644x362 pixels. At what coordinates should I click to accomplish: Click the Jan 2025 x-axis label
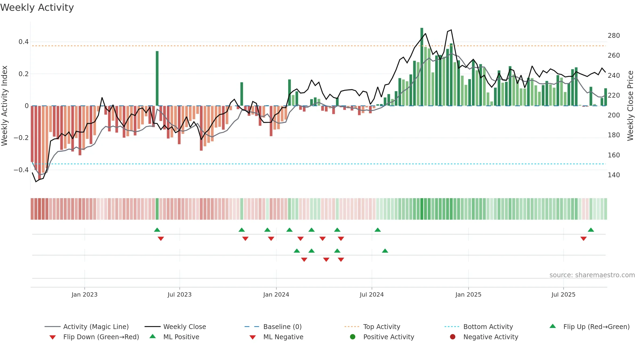pyautogui.click(x=469, y=295)
